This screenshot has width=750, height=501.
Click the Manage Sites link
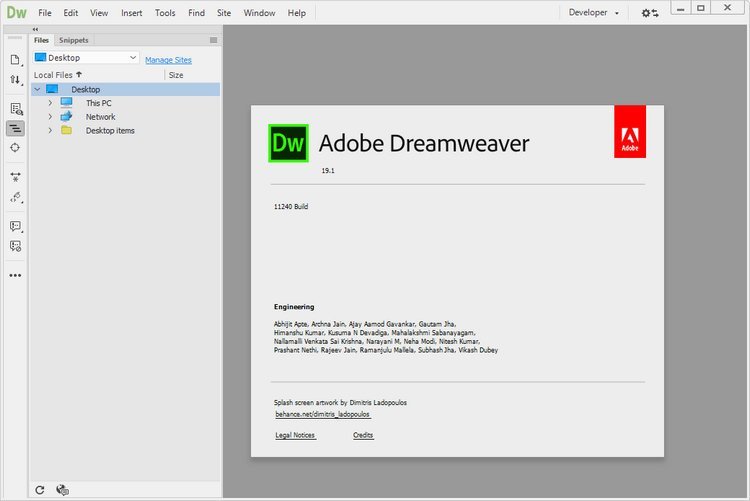click(x=168, y=60)
